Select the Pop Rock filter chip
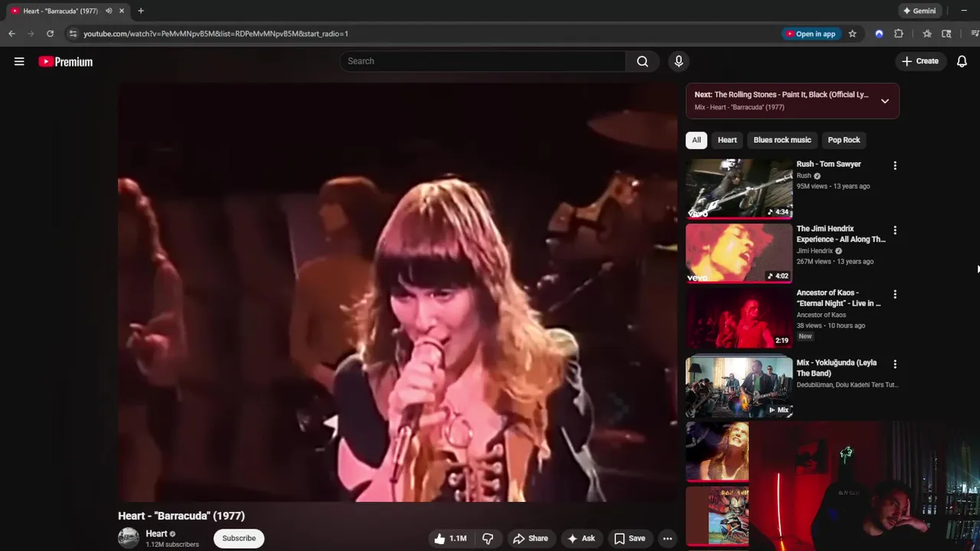The image size is (980, 551). pyautogui.click(x=844, y=140)
